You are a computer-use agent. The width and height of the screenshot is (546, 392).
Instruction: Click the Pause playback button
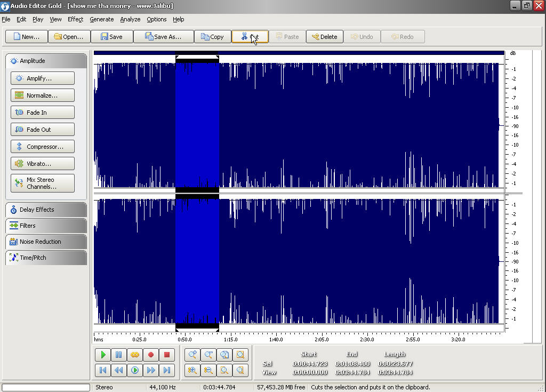click(119, 355)
